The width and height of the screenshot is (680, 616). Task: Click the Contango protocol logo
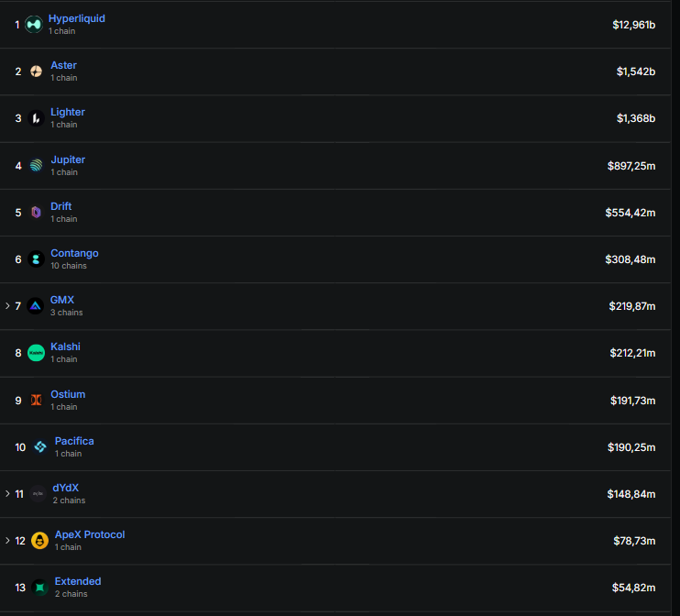36,259
